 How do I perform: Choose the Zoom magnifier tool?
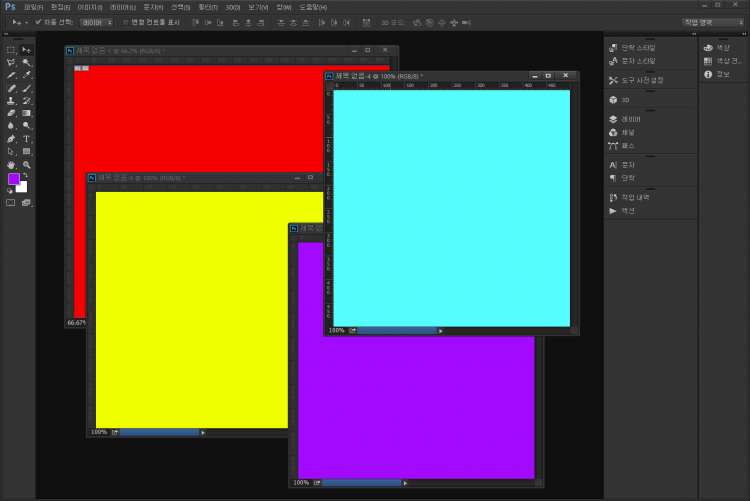[27, 164]
